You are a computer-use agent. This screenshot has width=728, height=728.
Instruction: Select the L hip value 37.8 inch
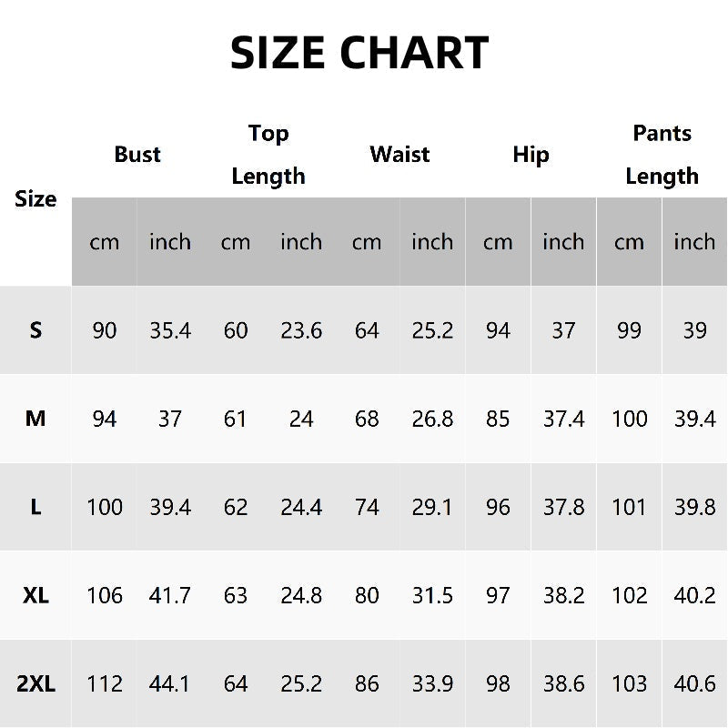tap(563, 507)
